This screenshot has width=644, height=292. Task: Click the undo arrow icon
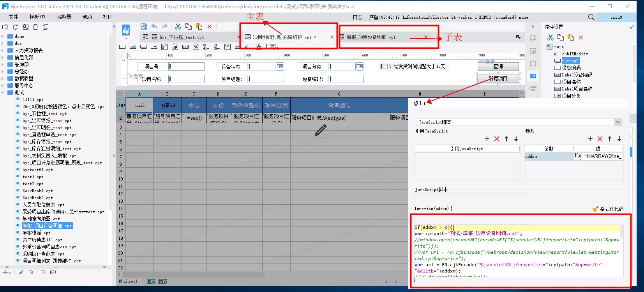tap(154, 27)
